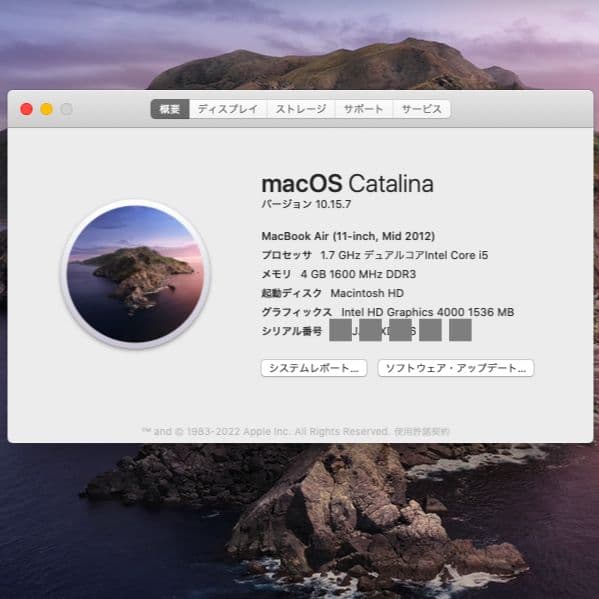
Task: Click Intel HD Graphics 4000 1536 MB text
Action: click(x=427, y=312)
